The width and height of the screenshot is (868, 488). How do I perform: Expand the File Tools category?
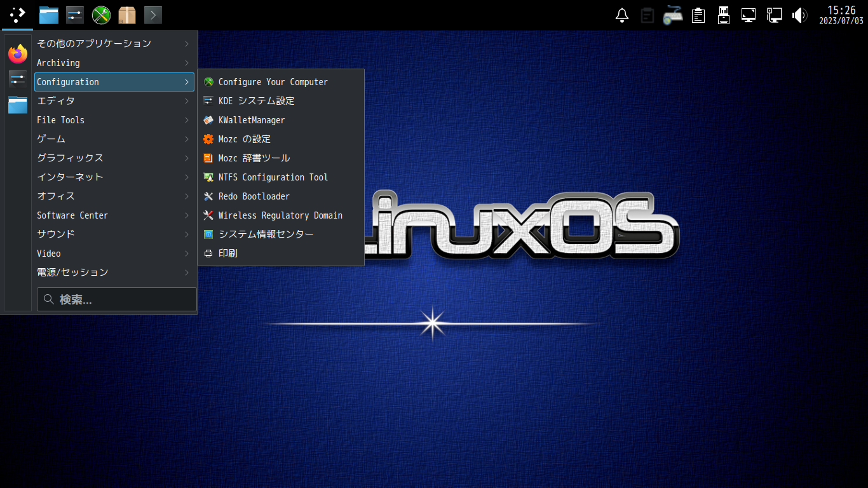[x=114, y=120]
